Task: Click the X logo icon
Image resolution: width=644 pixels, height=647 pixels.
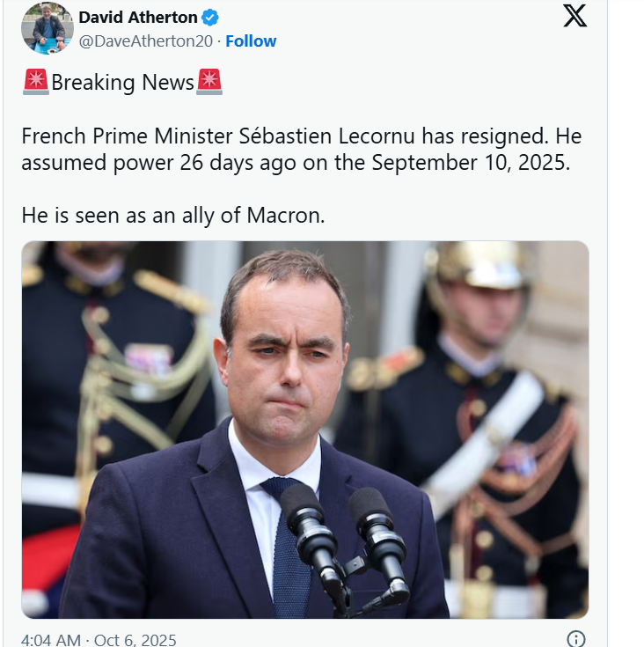Action: 574,17
